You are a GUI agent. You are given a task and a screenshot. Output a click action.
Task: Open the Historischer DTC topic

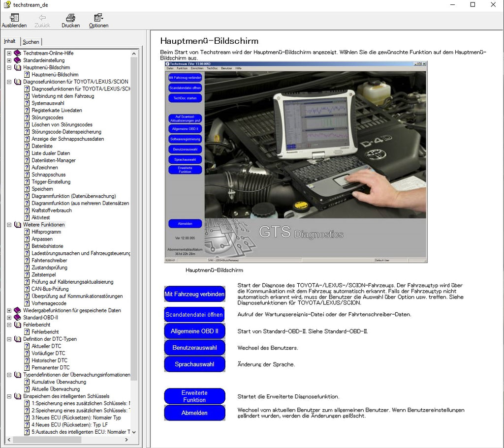tap(49, 360)
